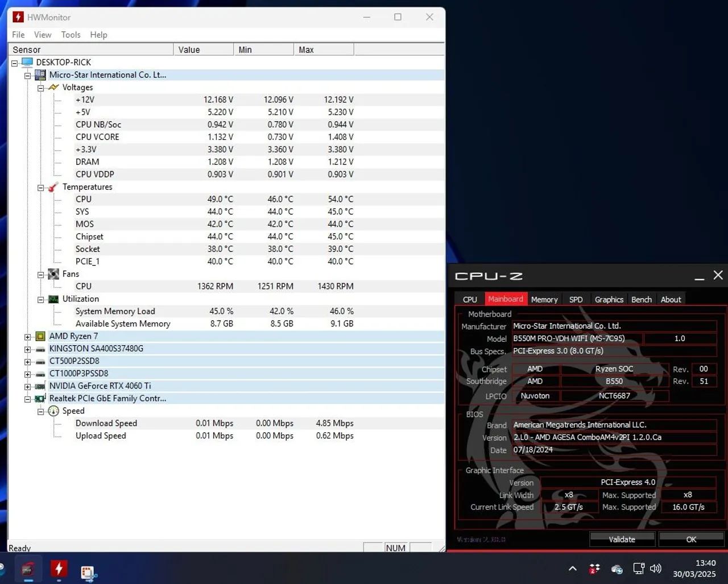Open the MSI CPU-Z taskbar icon
The height and width of the screenshot is (584, 728).
pos(27,569)
